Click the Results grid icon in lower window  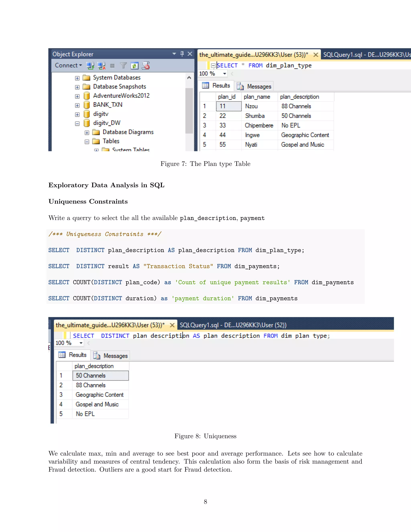click(62, 355)
